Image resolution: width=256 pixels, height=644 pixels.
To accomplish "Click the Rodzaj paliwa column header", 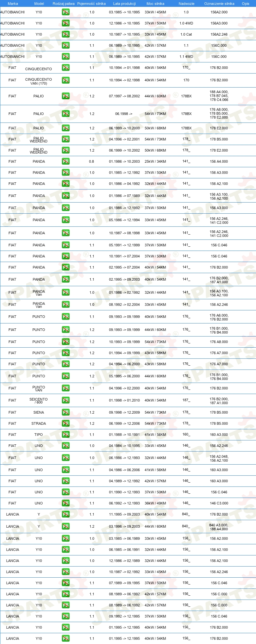I will pos(64,4).
